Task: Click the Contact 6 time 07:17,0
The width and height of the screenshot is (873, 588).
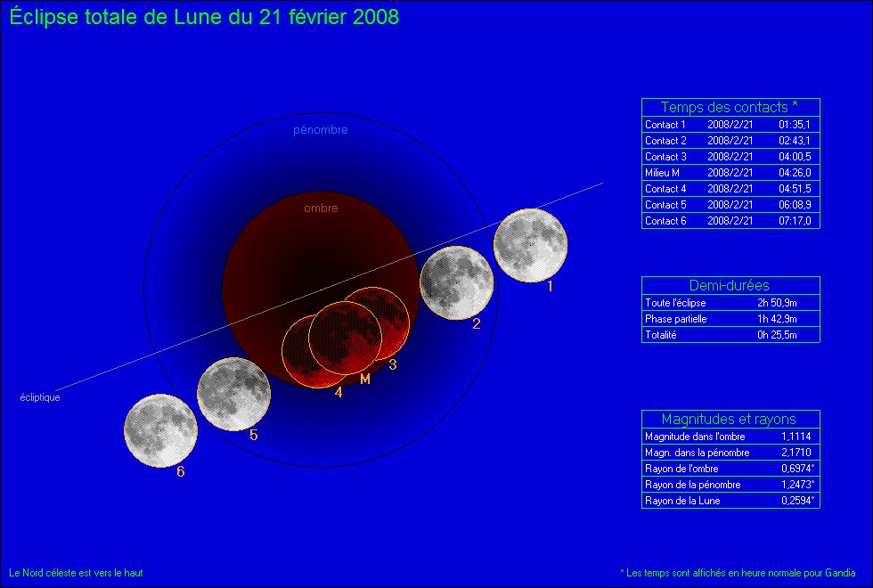Action: coord(794,221)
